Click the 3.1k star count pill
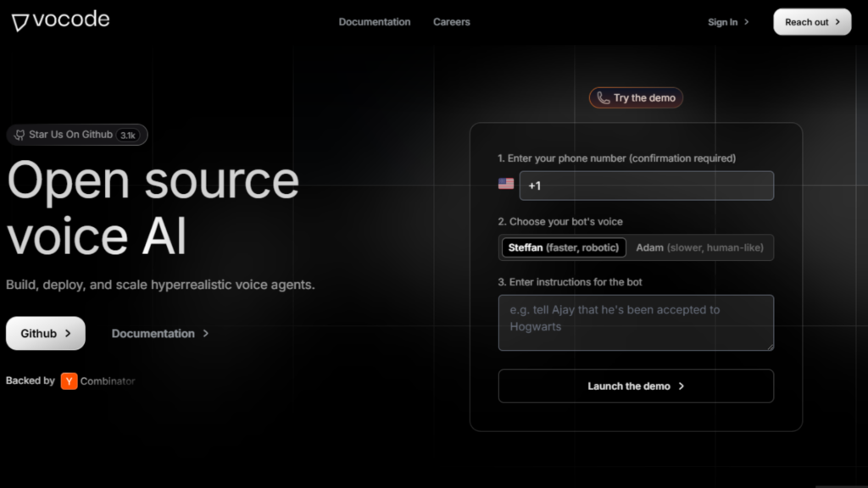 click(128, 135)
